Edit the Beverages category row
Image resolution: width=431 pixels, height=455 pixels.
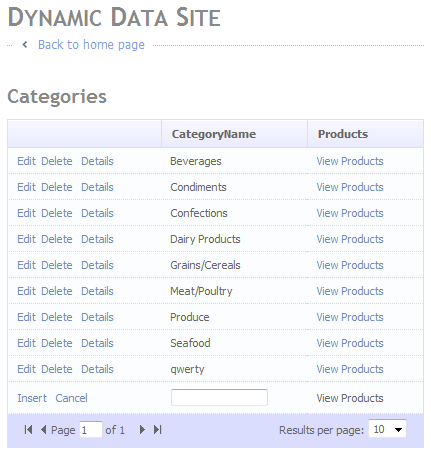[26, 161]
